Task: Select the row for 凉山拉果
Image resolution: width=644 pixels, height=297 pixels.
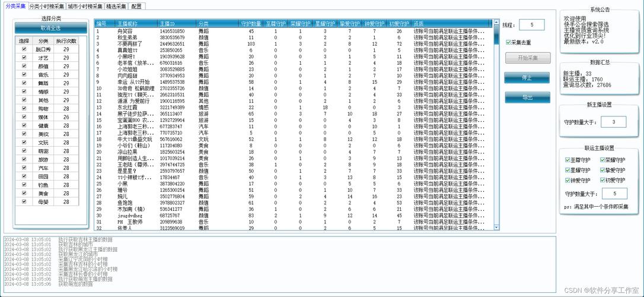Action: (294, 152)
